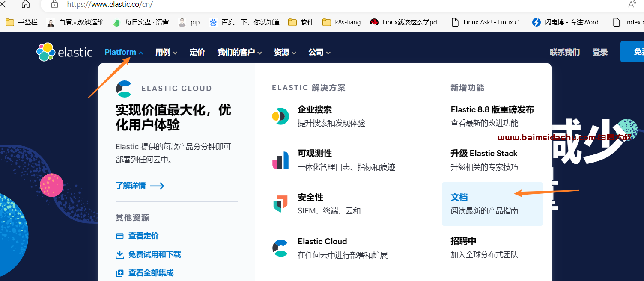Open the 白眉大叔谈运维 bookmark

pyautogui.click(x=75, y=22)
